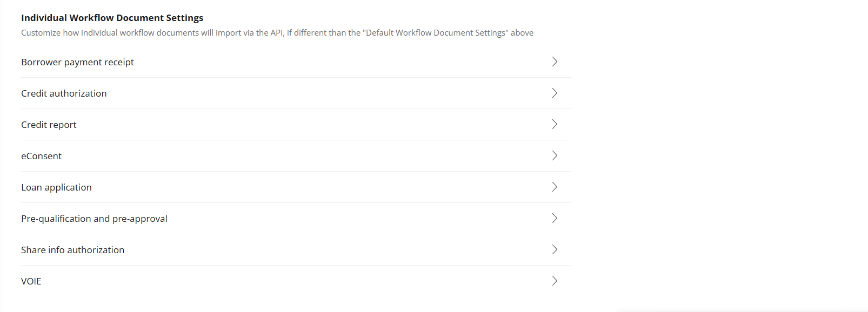
Task: Click the eConsent row chevron icon
Action: 555,155
